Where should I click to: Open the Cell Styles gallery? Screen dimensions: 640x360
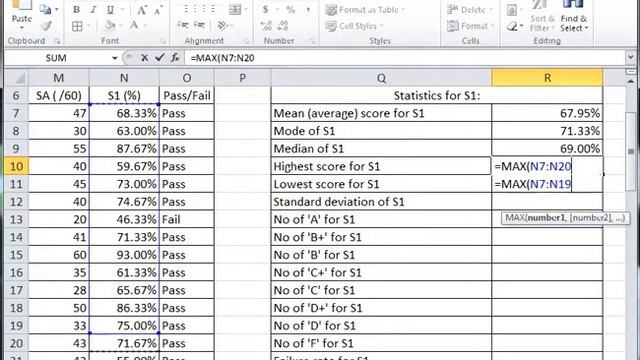355,26
